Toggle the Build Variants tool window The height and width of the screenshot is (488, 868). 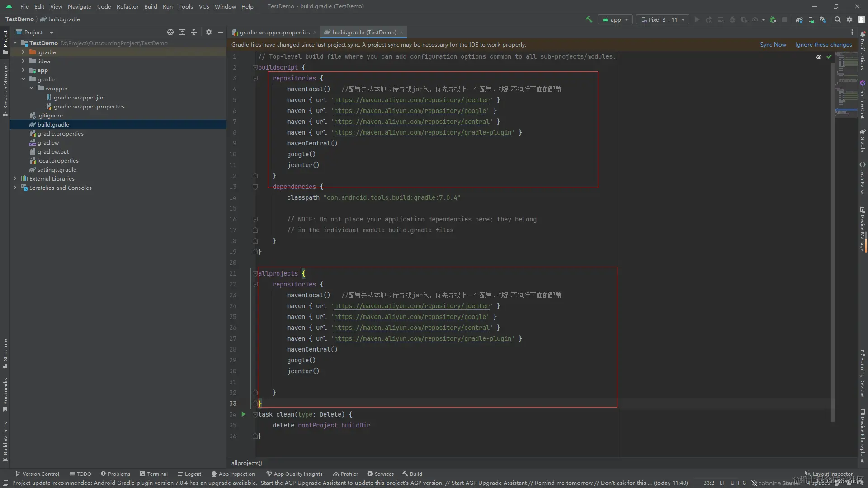click(5, 442)
